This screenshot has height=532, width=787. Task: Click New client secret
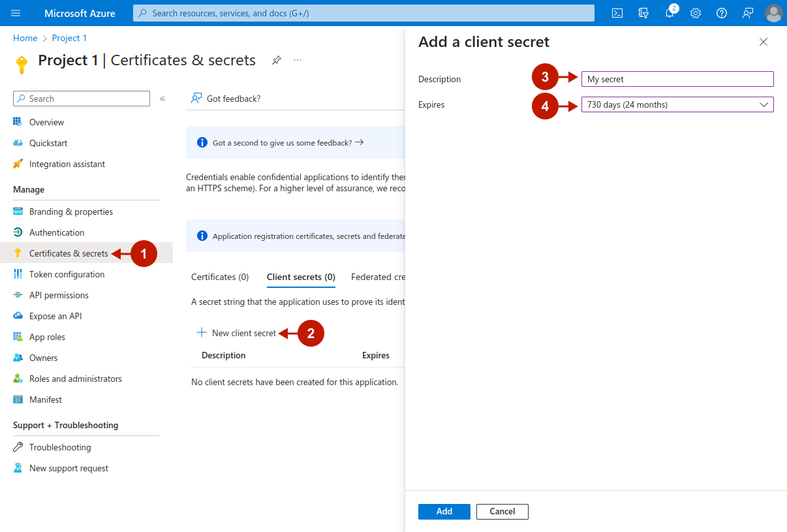pos(237,333)
